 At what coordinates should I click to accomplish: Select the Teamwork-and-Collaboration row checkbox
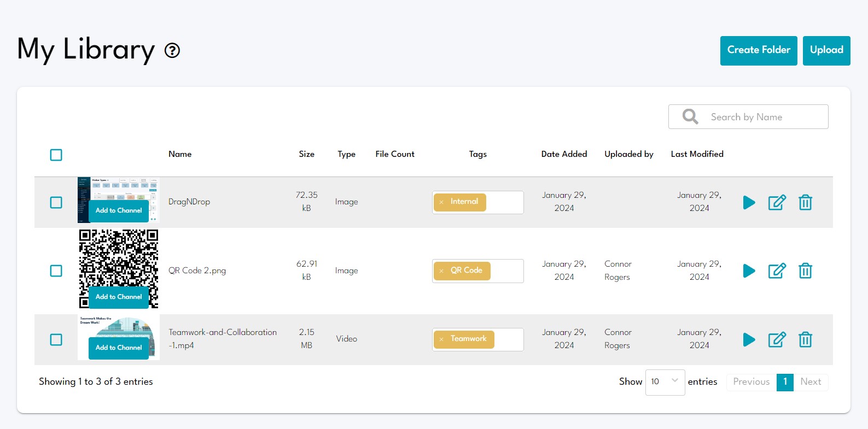pos(56,339)
